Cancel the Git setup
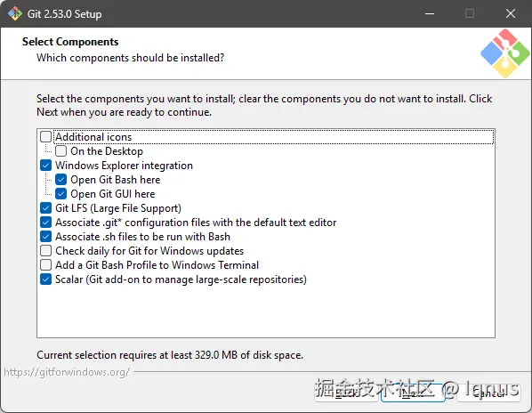This screenshot has width=532, height=413. 489,393
